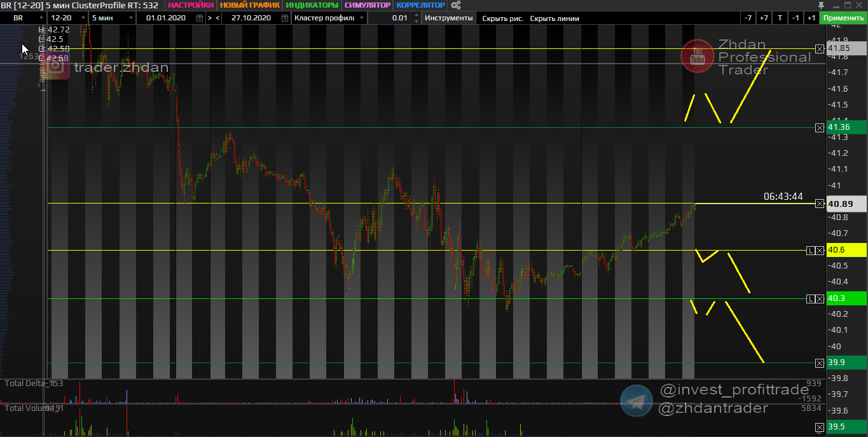Select the yellow 40.6 price label
Screen dimensions: 868x437
(846, 251)
